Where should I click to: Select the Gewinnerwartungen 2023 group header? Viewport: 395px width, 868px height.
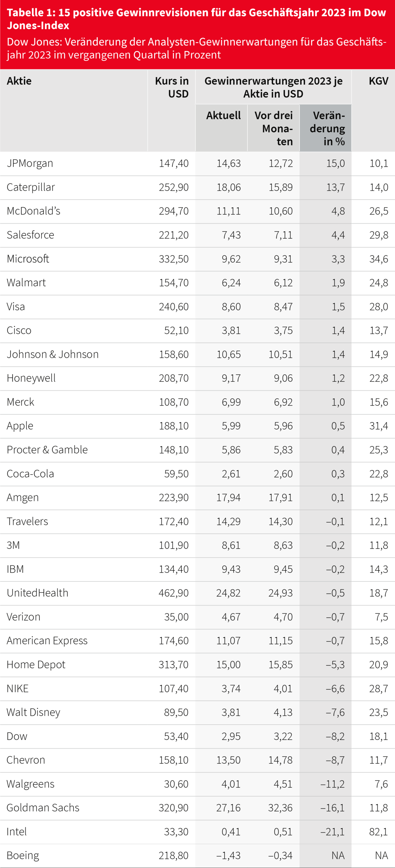[273, 87]
